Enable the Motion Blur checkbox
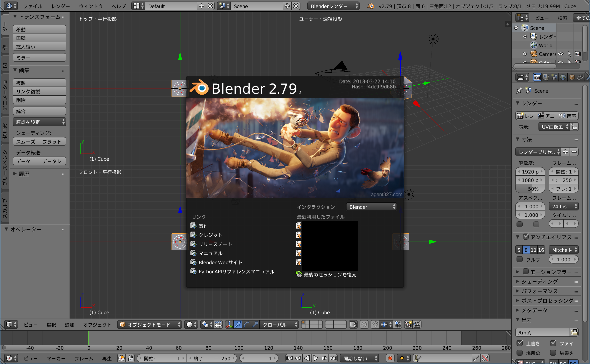The height and width of the screenshot is (364, 590). [526, 272]
